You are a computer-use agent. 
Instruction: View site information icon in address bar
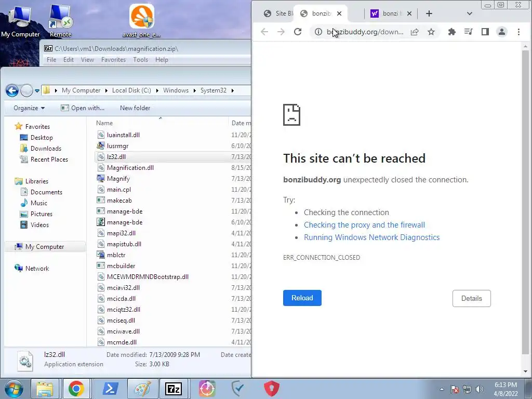318,32
